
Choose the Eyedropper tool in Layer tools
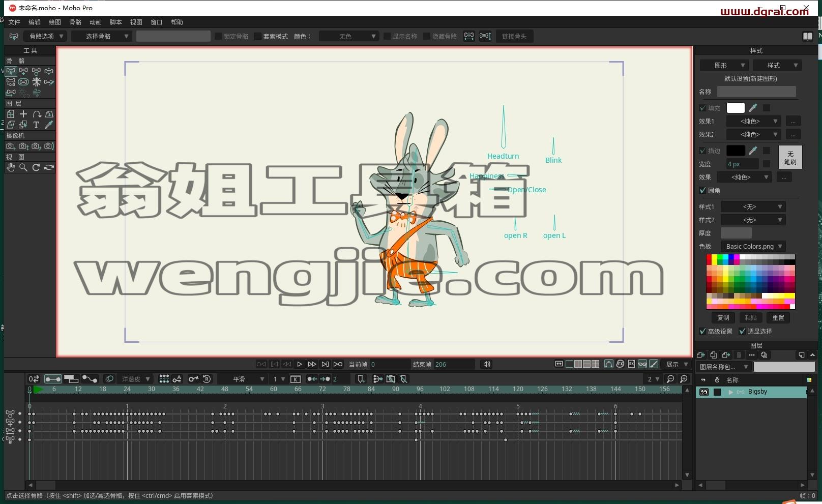point(49,125)
